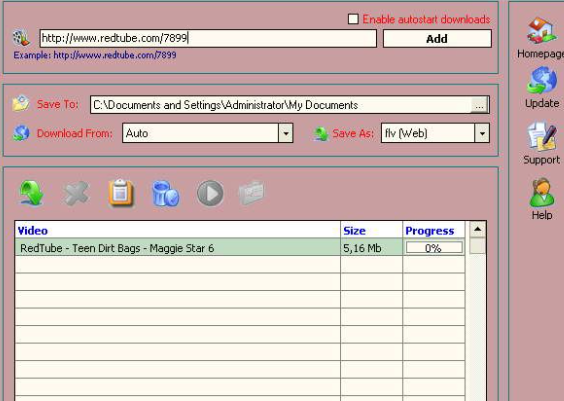Click the scrollbar thumb in the video list
The image size is (564, 401).
point(478,246)
